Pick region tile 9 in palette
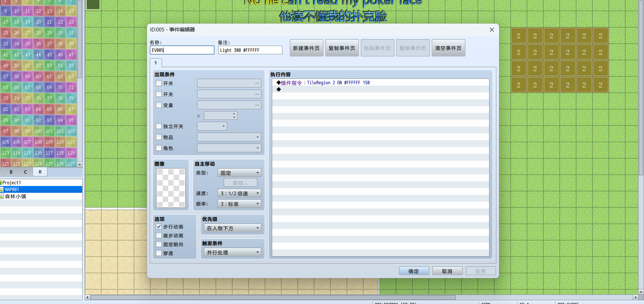Screen dimensions: 644x304 click(5, 11)
